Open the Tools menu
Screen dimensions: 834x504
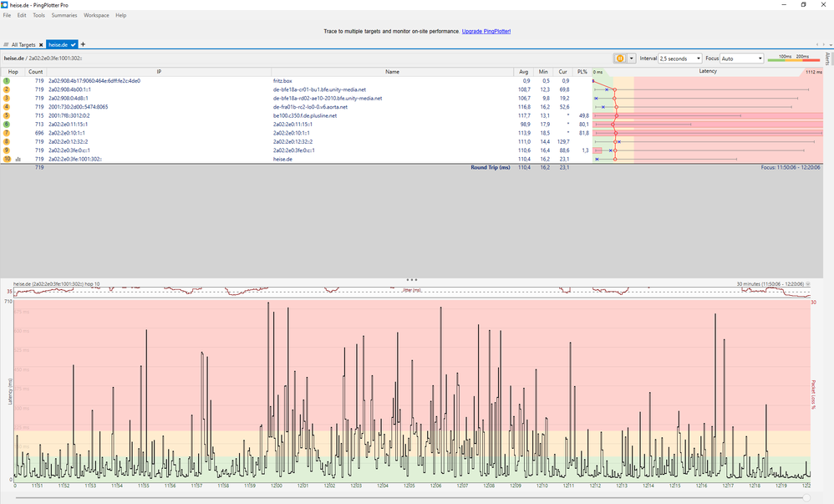click(x=38, y=15)
